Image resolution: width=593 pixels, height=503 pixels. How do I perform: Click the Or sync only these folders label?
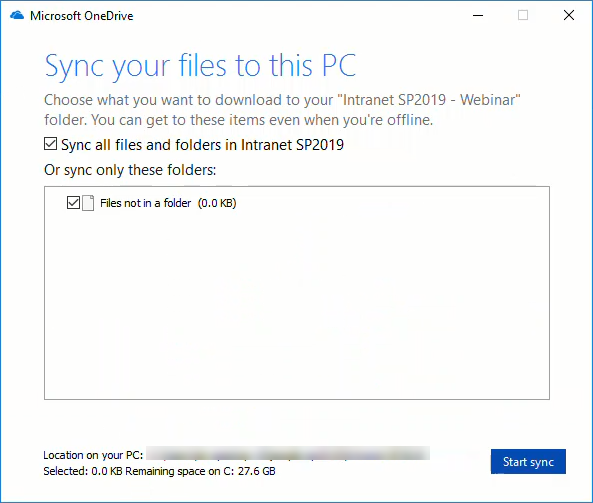(130, 170)
